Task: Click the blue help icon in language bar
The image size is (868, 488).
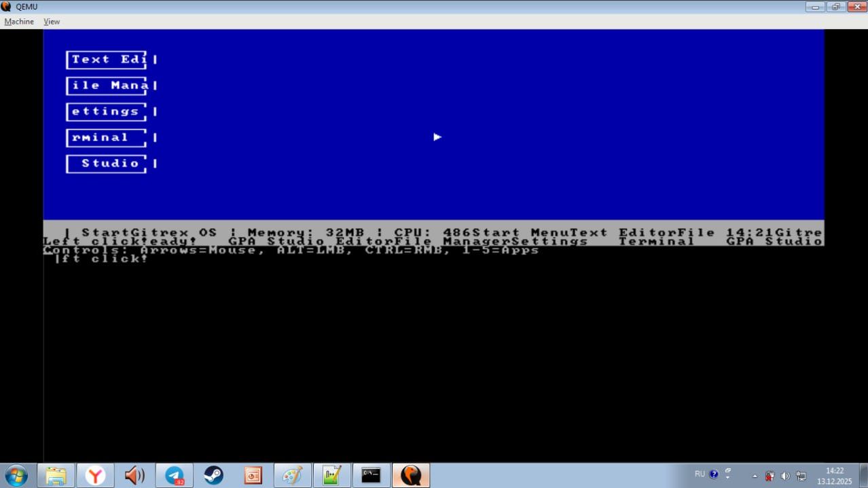Action: [714, 474]
